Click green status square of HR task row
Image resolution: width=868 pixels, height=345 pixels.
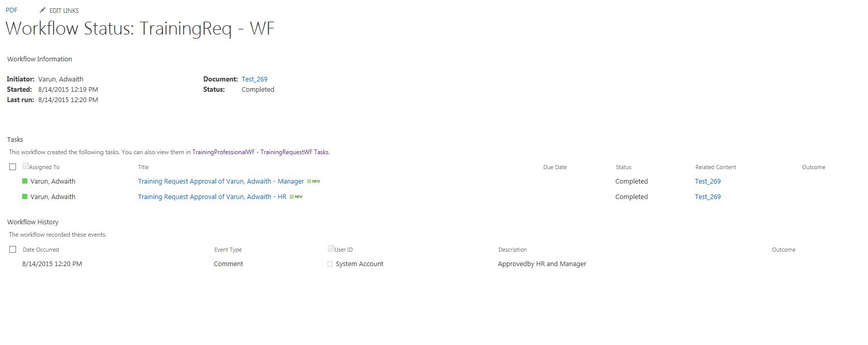coord(25,196)
